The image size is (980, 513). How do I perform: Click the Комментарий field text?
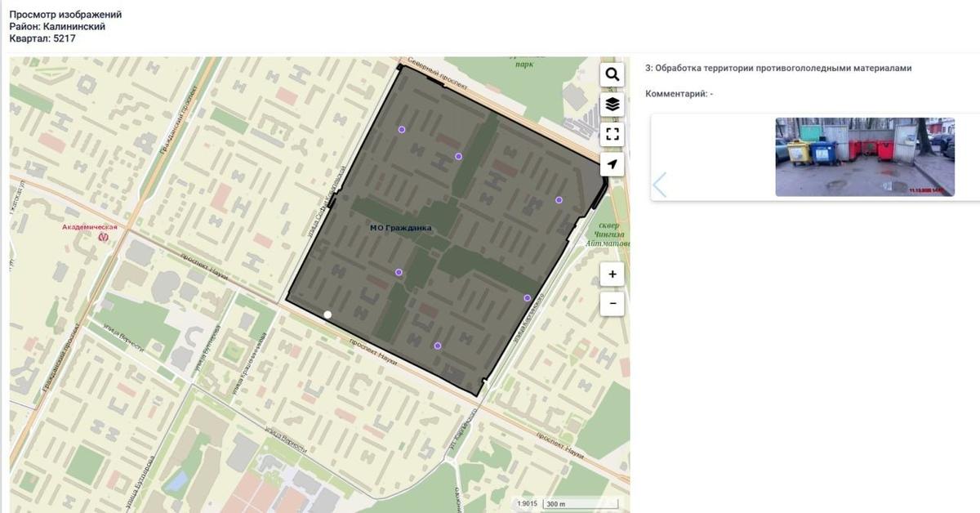679,94
